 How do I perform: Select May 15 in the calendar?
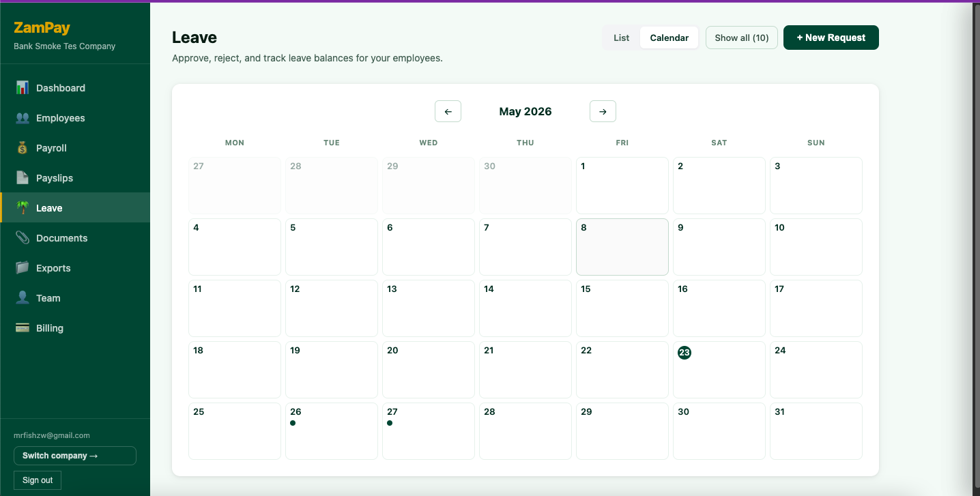[x=622, y=308]
